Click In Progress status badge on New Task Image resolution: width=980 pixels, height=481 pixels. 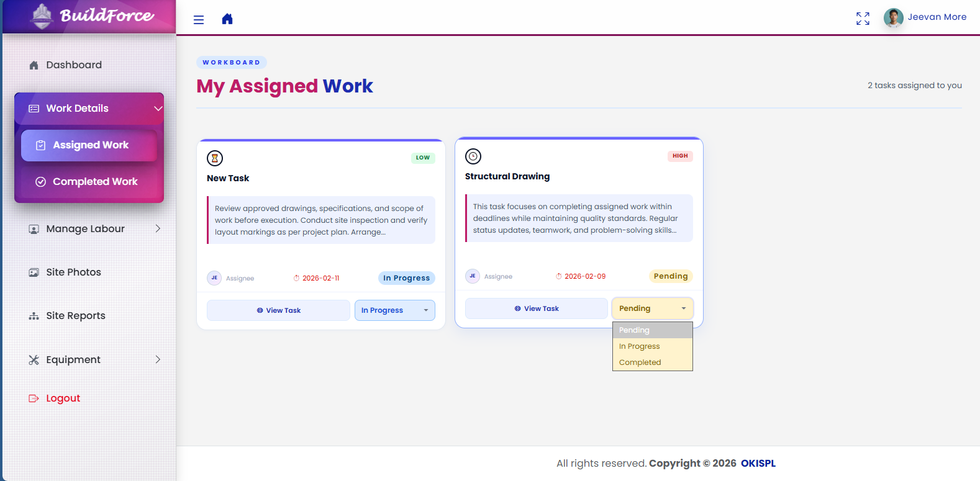pyautogui.click(x=407, y=278)
